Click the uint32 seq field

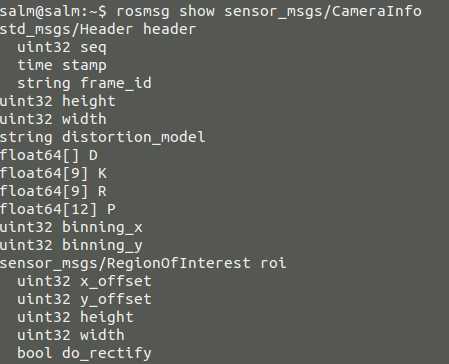point(62,48)
